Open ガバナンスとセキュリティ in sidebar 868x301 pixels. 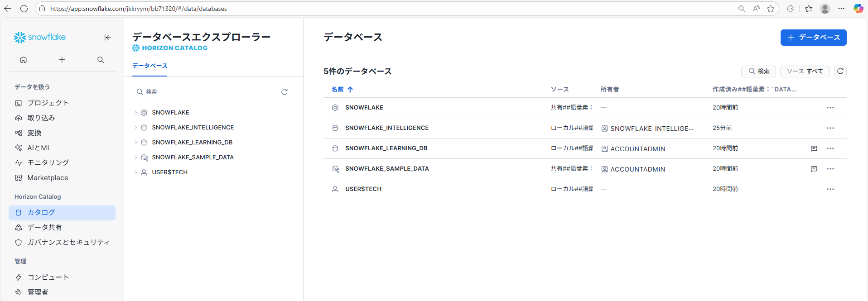tap(62, 242)
